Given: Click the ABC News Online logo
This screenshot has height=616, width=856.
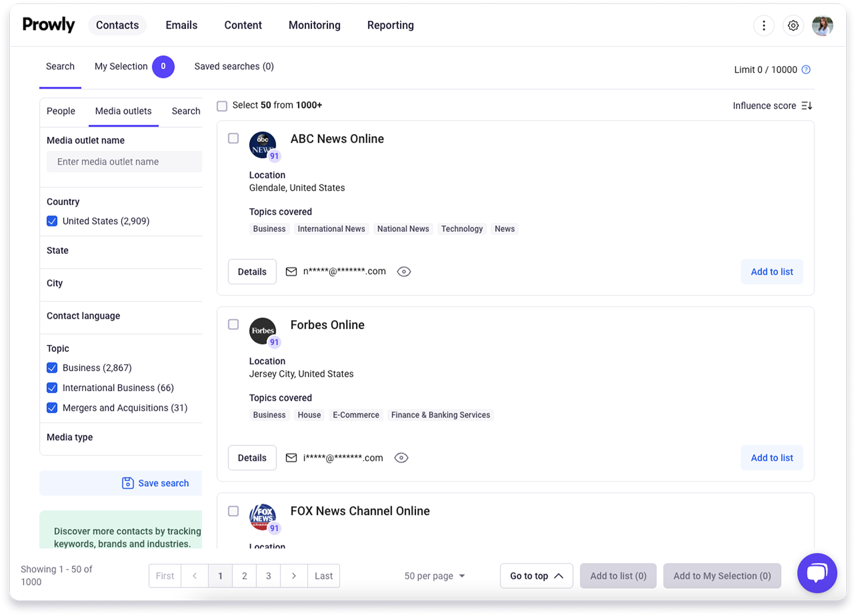Looking at the screenshot, I should [262, 145].
